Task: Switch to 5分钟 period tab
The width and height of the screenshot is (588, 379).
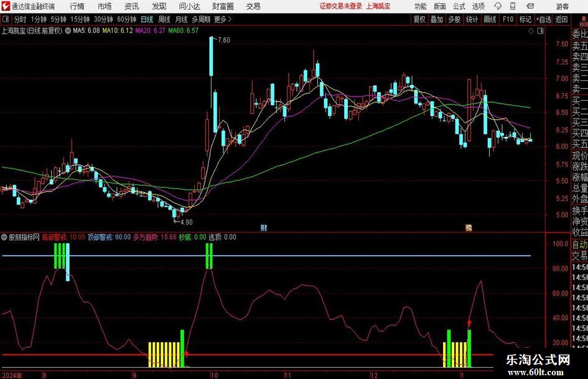Action: (58, 19)
